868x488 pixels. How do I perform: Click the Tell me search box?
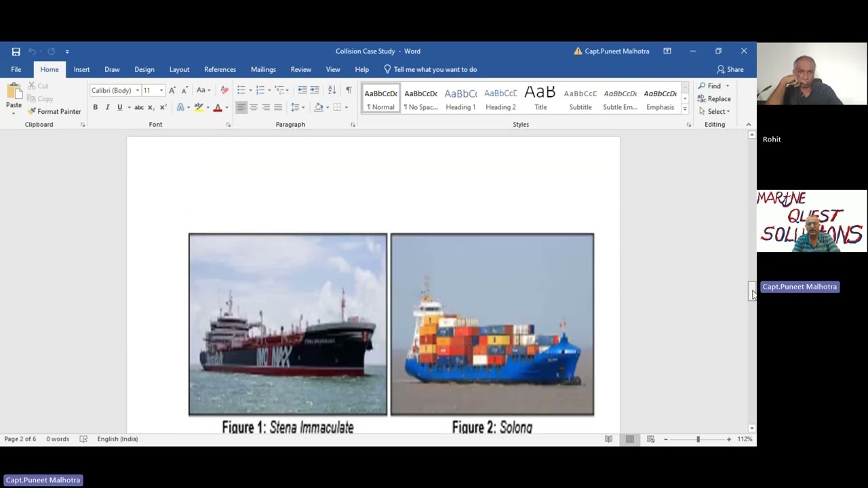(430, 69)
